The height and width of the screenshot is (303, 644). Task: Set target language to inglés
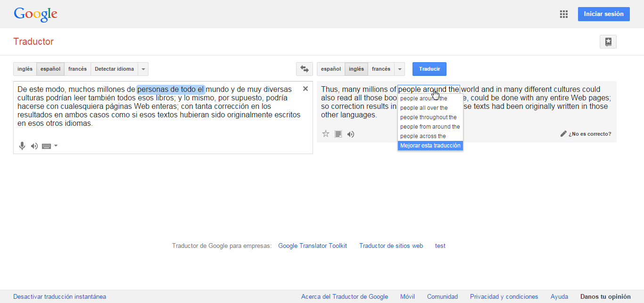click(x=356, y=69)
